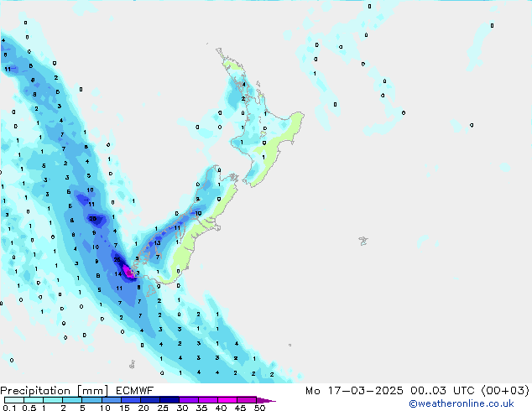Image resolution: width=532 pixels, height=411 pixels.
Task: Click the 'ECMWF' model label
Action: click(135, 391)
